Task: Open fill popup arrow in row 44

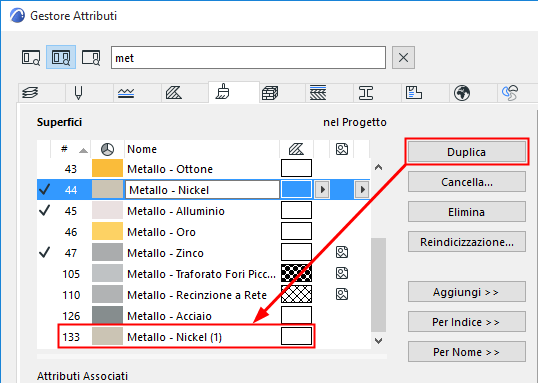Action: (x=322, y=189)
